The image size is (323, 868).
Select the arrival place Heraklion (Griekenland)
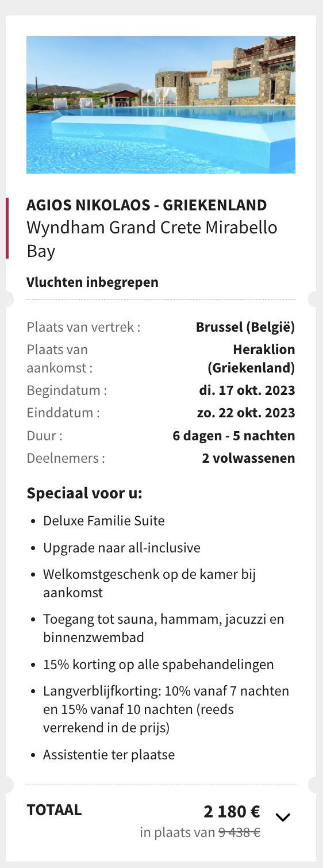tap(251, 358)
